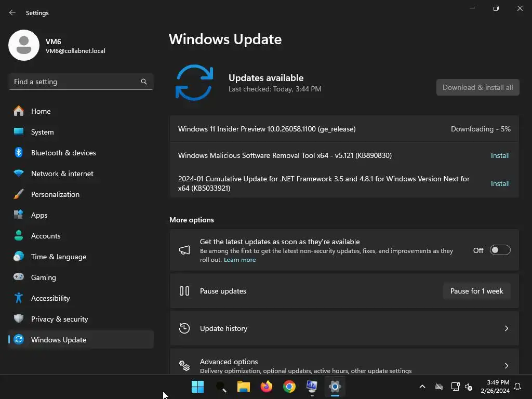
Task: Click the back arrow in Settings header
Action: [12, 12]
